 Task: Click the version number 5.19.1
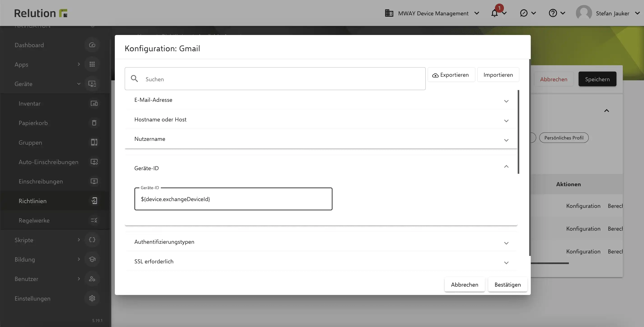(x=97, y=320)
